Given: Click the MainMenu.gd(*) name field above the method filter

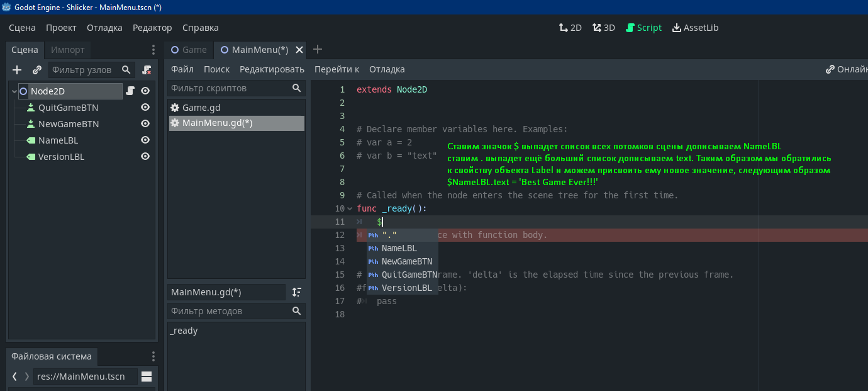Looking at the screenshot, I should click(226, 292).
